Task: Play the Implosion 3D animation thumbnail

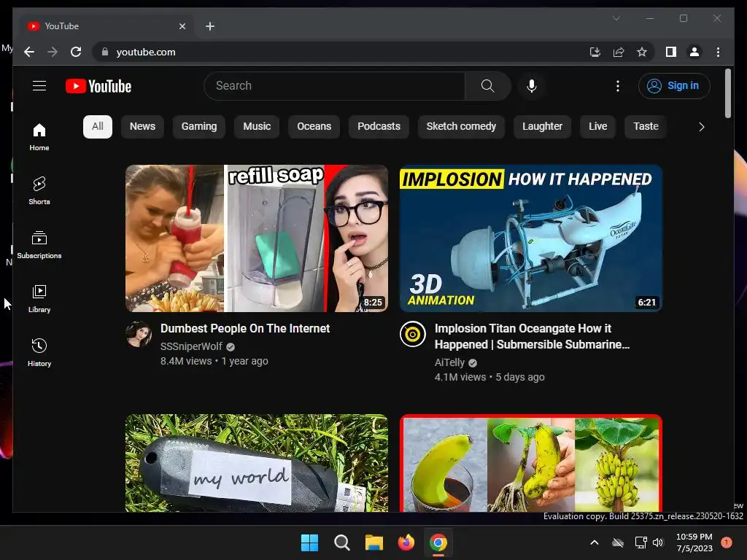Action: point(531,238)
